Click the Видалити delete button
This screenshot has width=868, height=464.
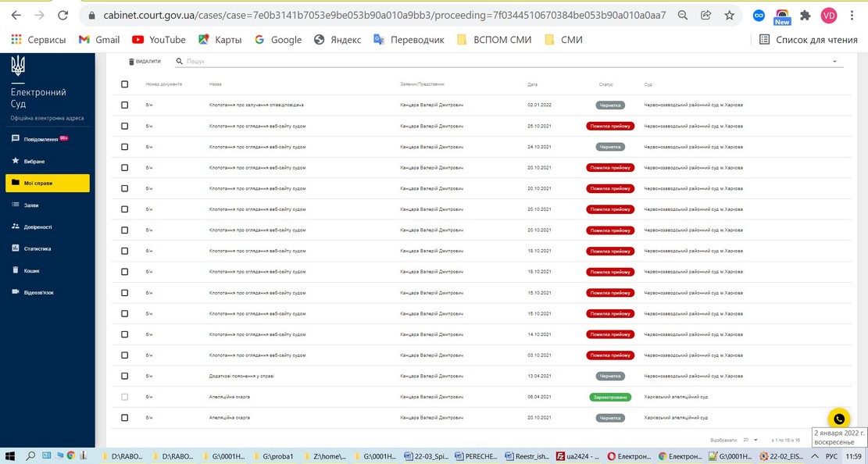145,62
